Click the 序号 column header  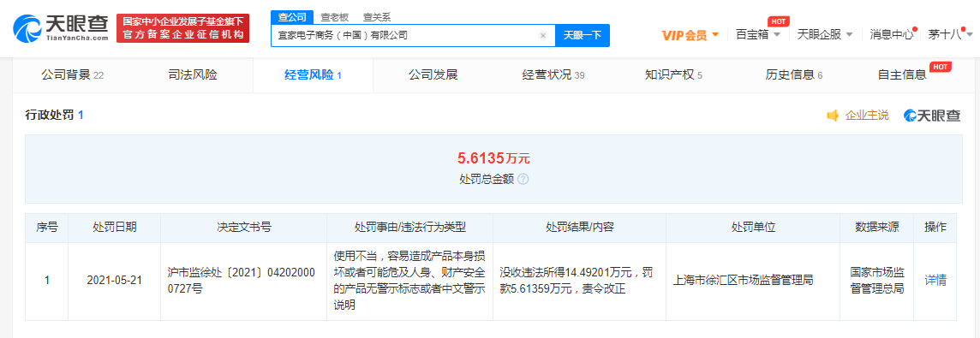coord(47,228)
